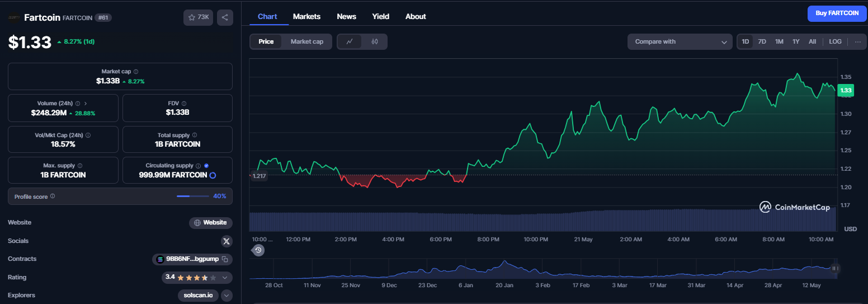Open the Volume (24h) arrow link
868x304 pixels.
pyautogui.click(x=86, y=104)
